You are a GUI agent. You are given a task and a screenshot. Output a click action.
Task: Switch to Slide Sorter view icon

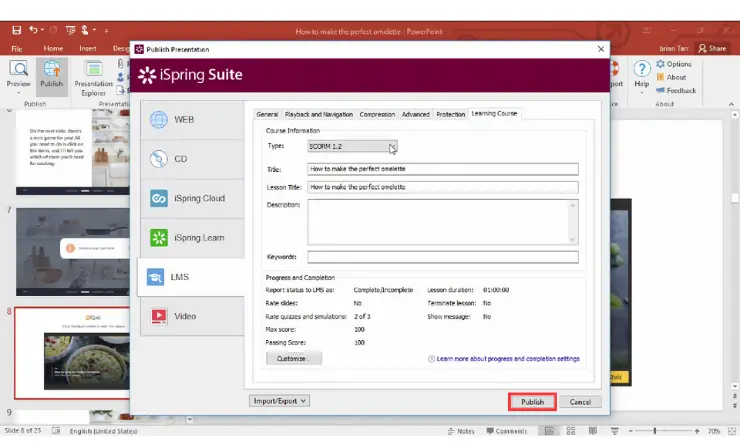(x=571, y=431)
